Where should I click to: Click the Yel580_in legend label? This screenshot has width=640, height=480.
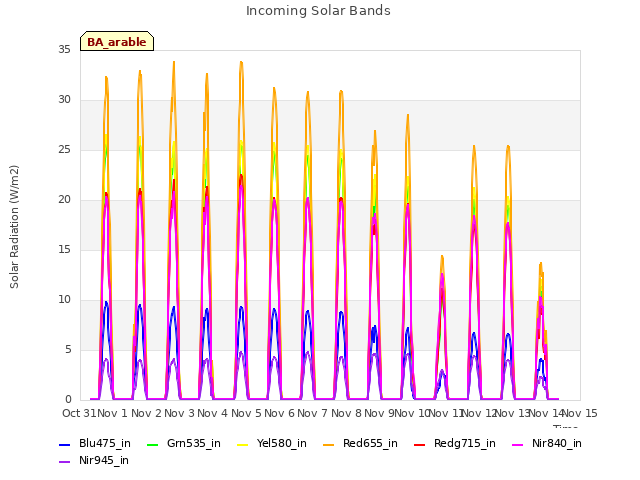pyautogui.click(x=282, y=443)
